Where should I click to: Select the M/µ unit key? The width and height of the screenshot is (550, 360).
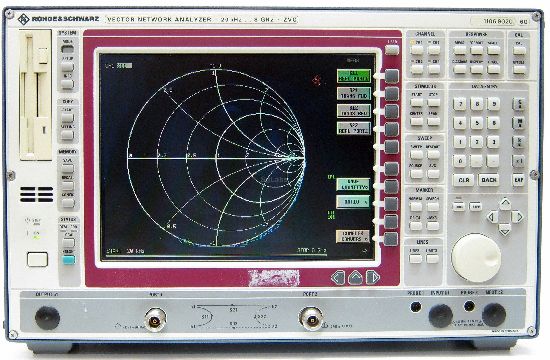tap(519, 123)
